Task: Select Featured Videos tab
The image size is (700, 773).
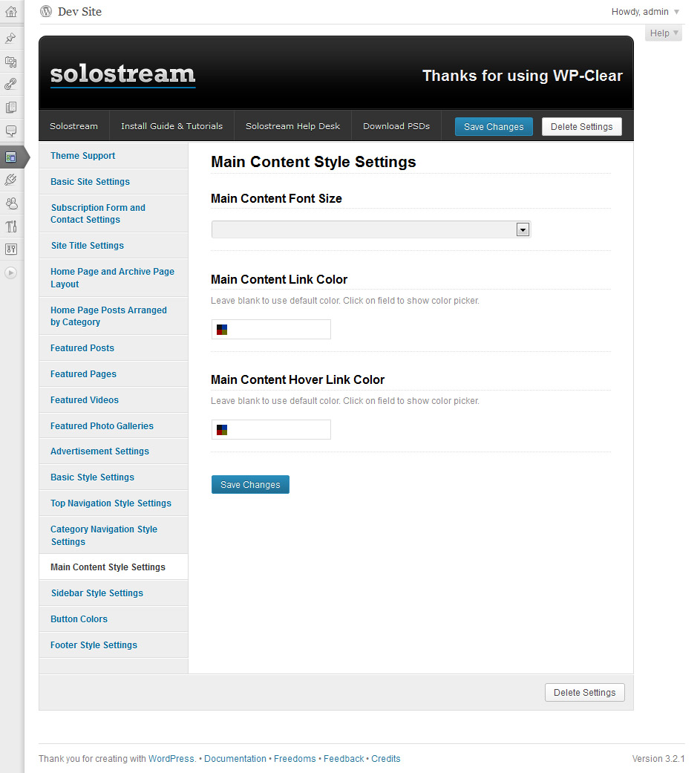Action: tap(114, 399)
